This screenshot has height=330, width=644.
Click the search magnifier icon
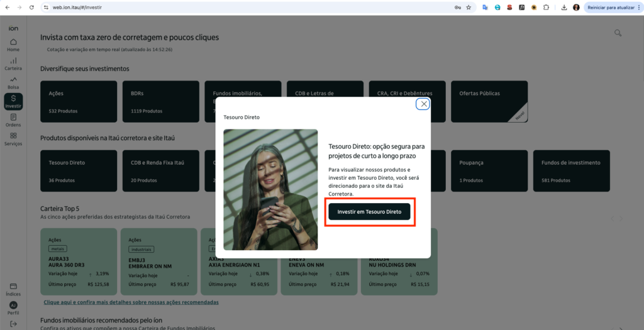click(618, 33)
